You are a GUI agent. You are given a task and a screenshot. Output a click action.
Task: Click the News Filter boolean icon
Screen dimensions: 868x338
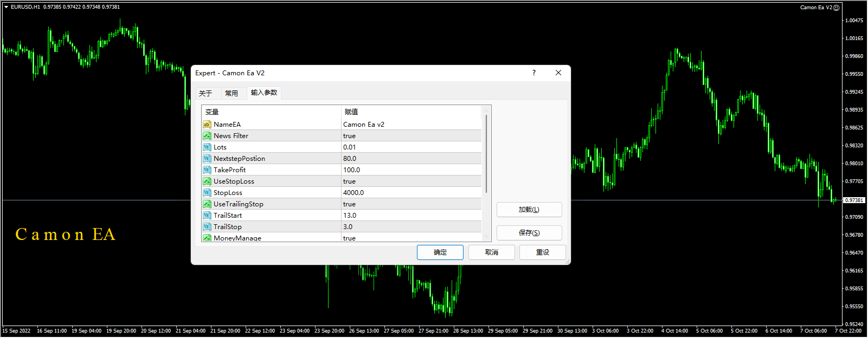(x=207, y=136)
